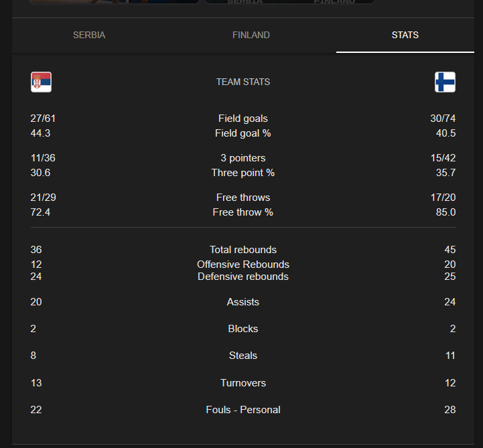Select the STATS tab
Image resolution: width=483 pixels, height=448 pixels.
tap(405, 35)
